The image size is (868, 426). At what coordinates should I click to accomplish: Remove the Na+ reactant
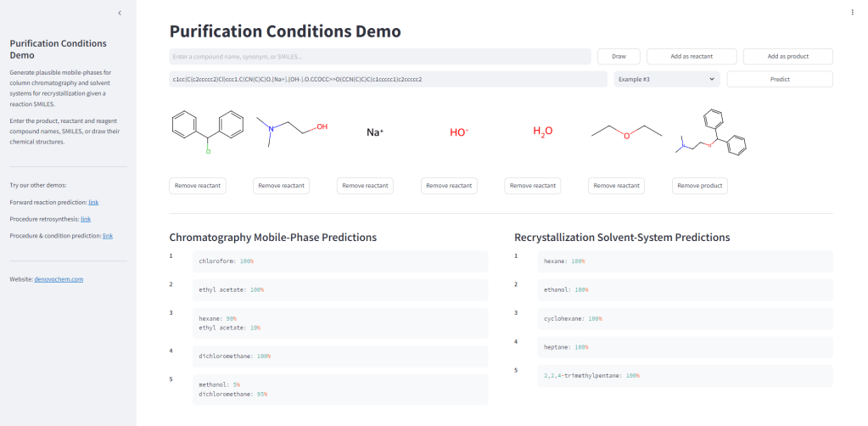[x=365, y=186]
